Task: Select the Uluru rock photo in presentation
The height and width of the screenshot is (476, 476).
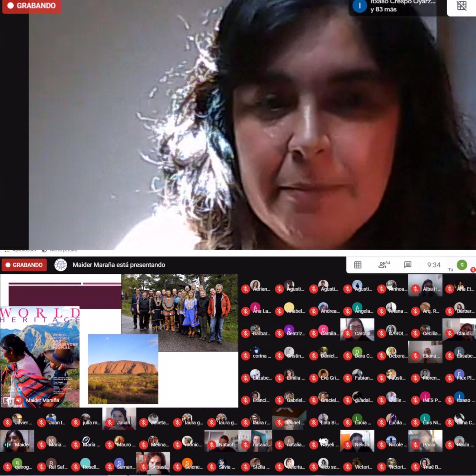Action: (123, 369)
